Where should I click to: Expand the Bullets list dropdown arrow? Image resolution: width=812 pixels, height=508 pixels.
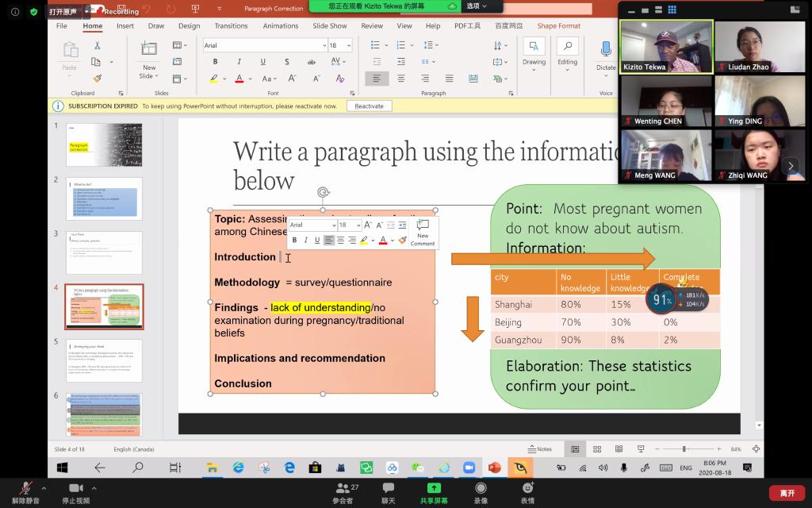tap(386, 45)
